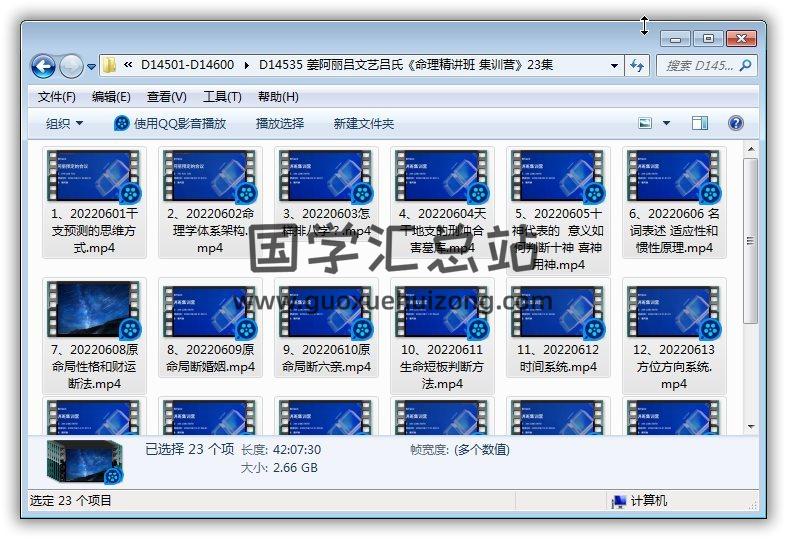Select video 4、20220604 thumbnail
The height and width of the screenshot is (539, 787).
click(442, 176)
